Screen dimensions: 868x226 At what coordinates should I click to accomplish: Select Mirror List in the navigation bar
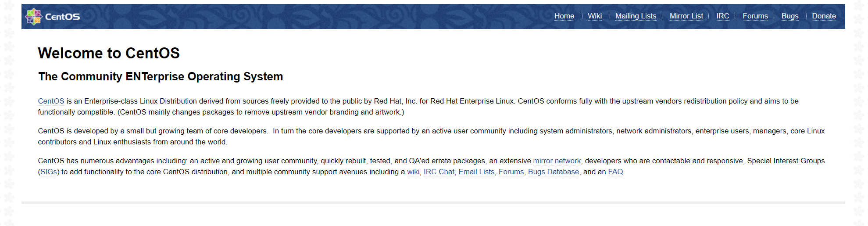coord(686,16)
